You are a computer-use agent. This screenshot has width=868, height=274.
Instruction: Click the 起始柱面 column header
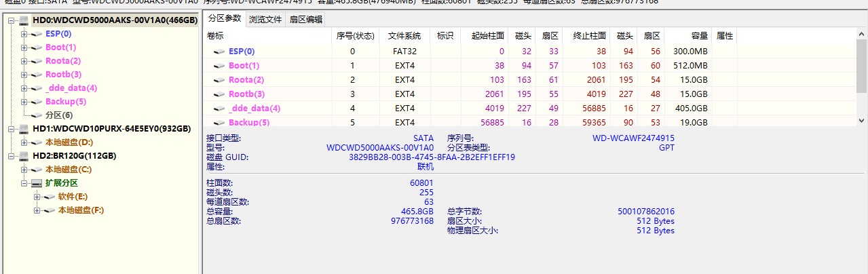click(485, 36)
